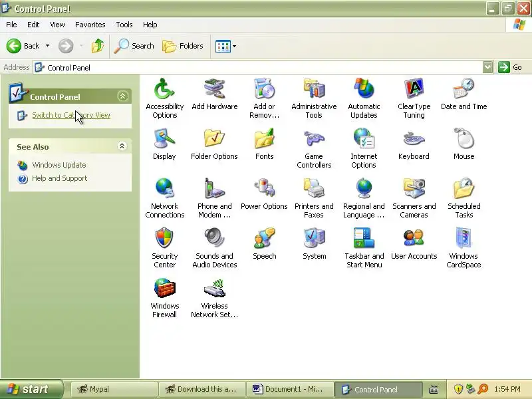
Task: Switch to Document1 Word taskbar button
Action: (x=291, y=389)
